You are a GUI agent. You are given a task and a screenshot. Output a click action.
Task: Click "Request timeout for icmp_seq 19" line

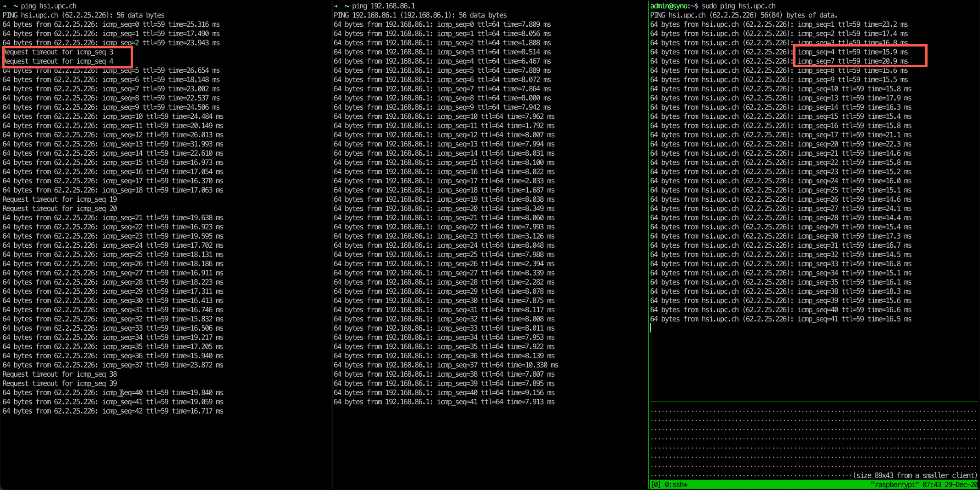click(60, 199)
